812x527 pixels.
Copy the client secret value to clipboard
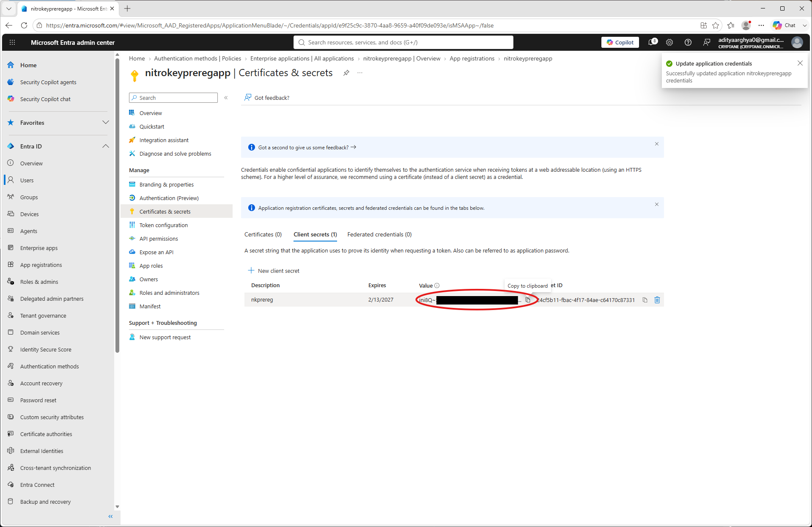pyautogui.click(x=528, y=300)
